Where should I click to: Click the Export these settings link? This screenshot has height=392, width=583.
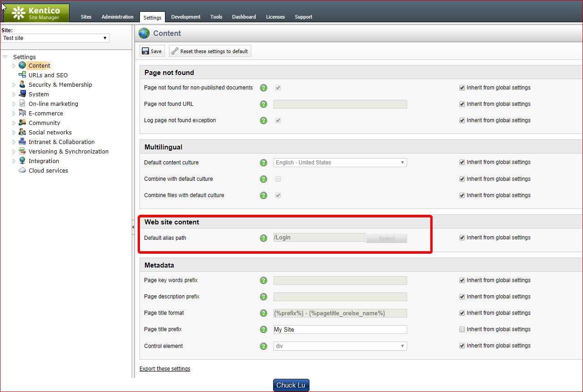tap(165, 369)
